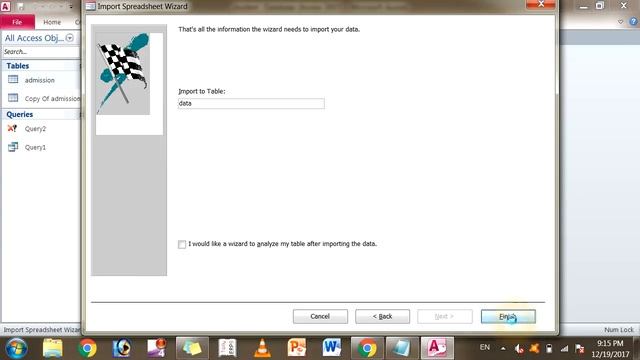Click the Back button in the wizard
Image resolution: width=640 pixels, height=360 pixels.
coord(382,316)
